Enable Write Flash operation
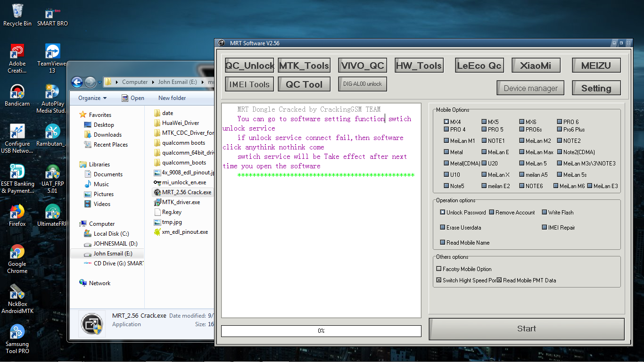 pos(544,212)
